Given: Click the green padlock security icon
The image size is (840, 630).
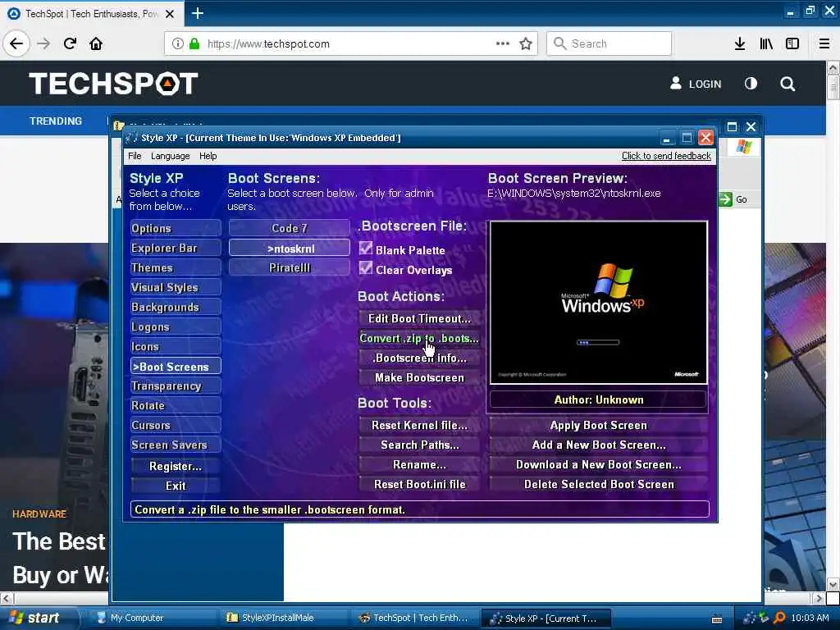Looking at the screenshot, I should [194, 43].
